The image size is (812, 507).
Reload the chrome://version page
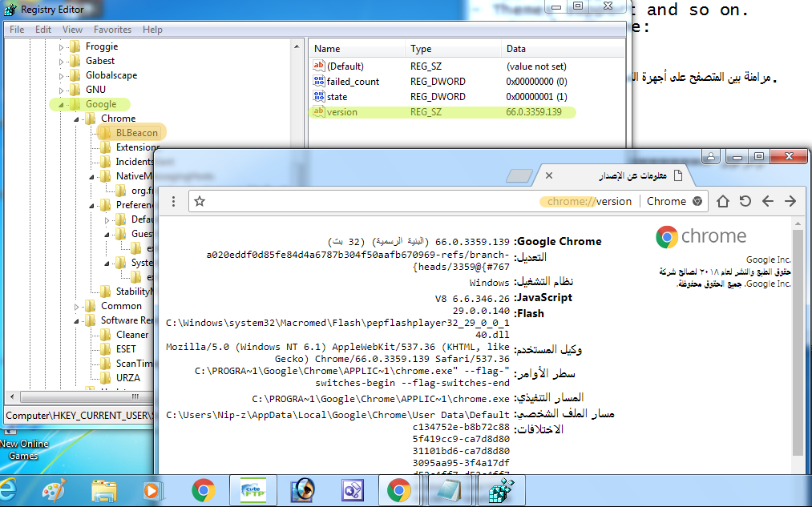[745, 201]
